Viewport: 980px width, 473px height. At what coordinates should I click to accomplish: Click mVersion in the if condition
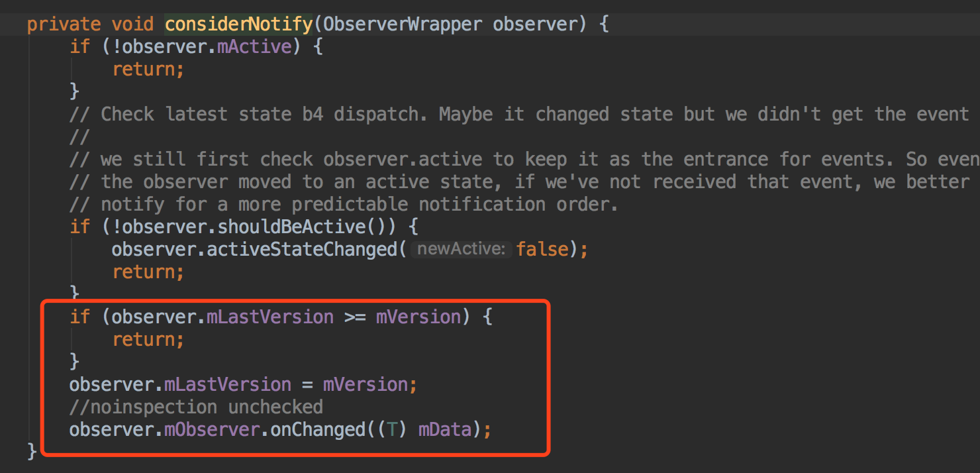418,317
